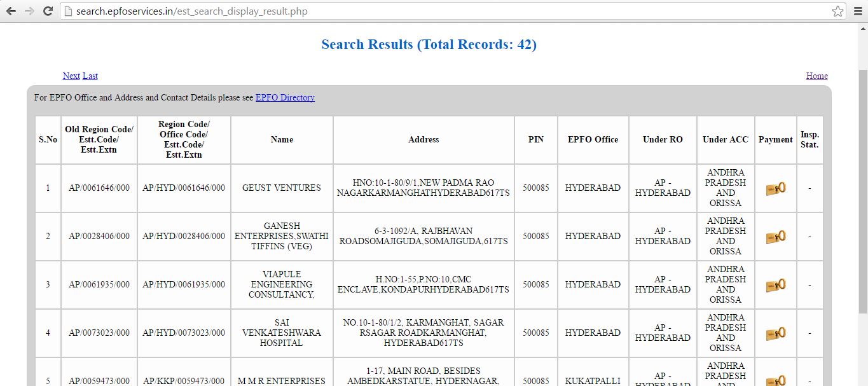Click the address bar URL field
Screen dimensions: 868x386
click(191, 11)
